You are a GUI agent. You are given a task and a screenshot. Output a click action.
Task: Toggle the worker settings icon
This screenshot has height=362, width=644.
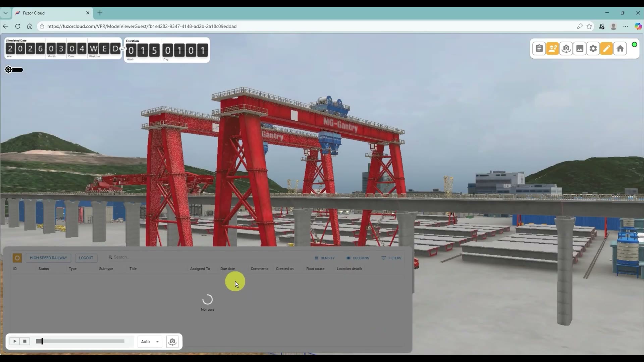coord(552,49)
